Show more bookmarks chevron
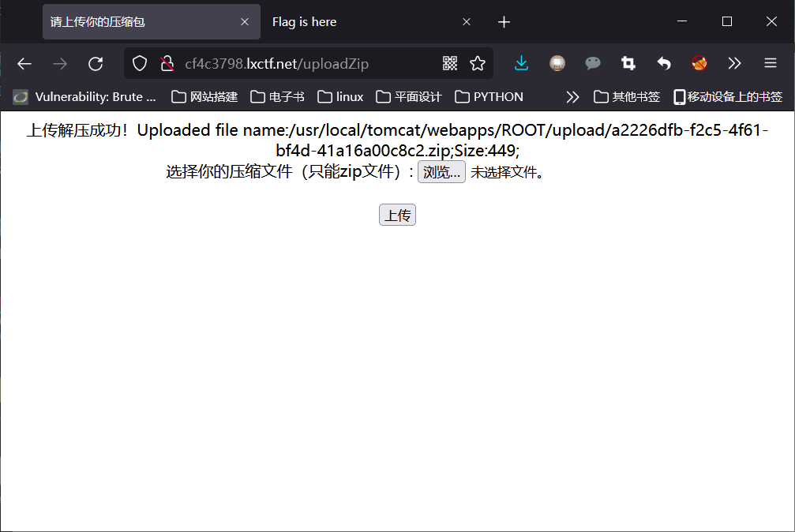 572,97
